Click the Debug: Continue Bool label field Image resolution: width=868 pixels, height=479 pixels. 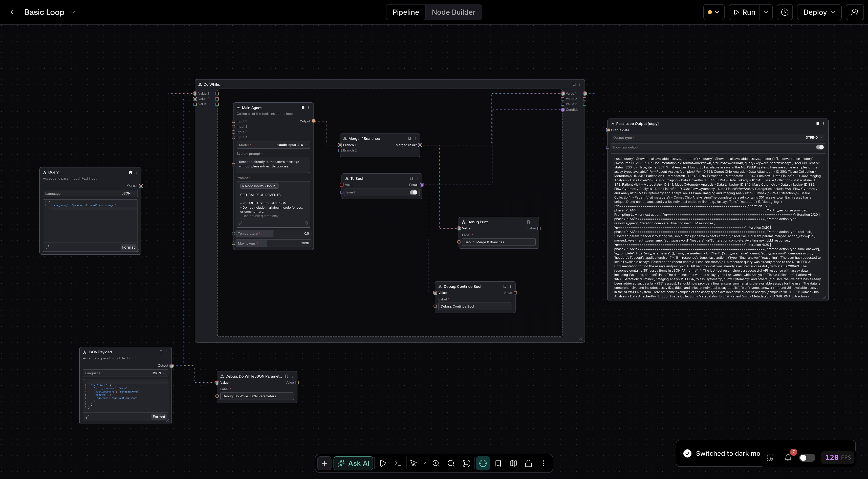[475, 307]
